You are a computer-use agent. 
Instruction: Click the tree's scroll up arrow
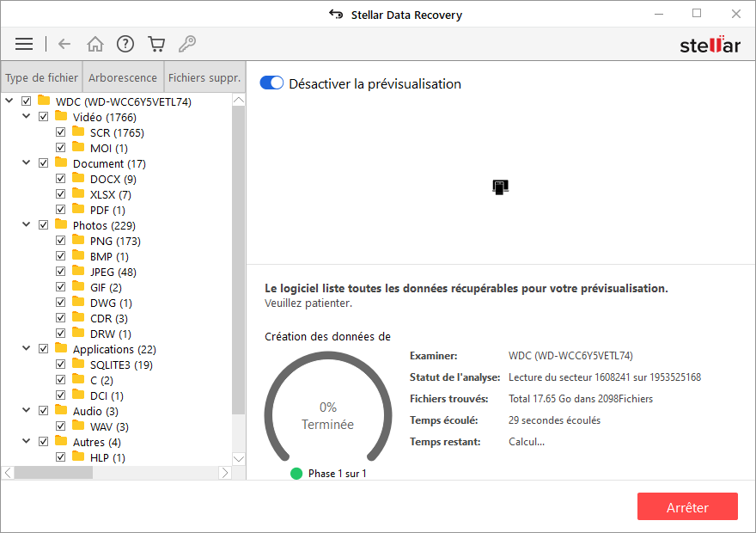point(239,100)
